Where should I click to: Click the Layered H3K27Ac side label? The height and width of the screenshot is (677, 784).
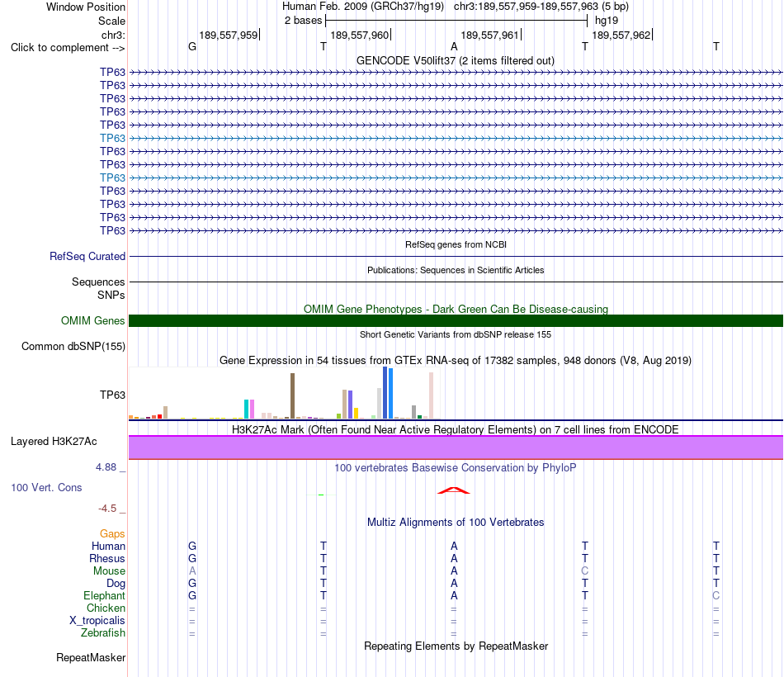(54, 442)
